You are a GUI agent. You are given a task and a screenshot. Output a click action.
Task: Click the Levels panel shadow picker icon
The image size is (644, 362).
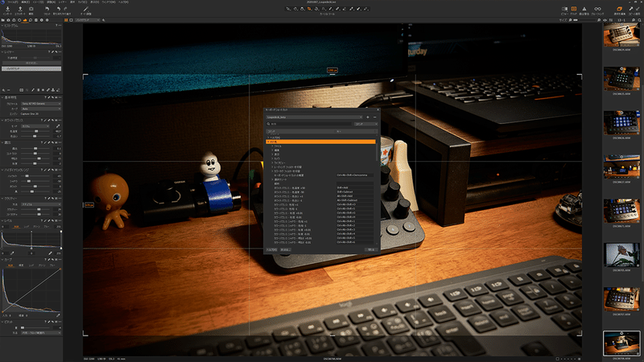click(12, 253)
